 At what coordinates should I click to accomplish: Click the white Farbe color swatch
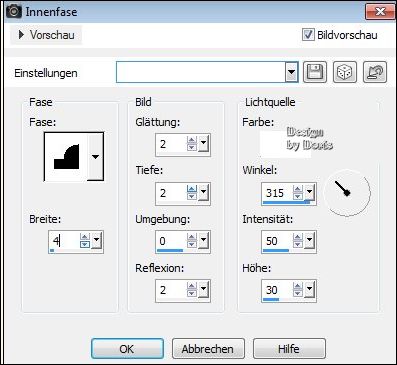(x=285, y=144)
